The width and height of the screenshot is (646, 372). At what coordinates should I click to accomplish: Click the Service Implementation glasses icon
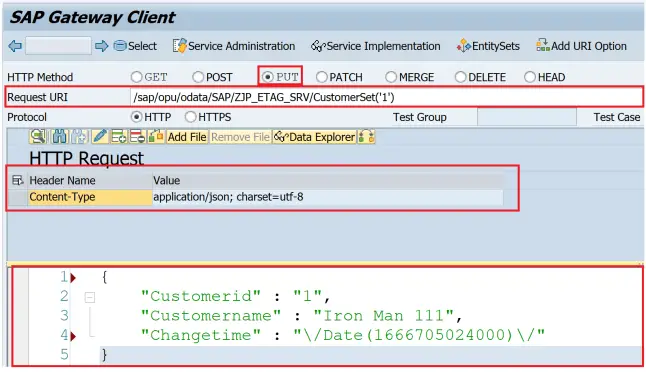[x=318, y=46]
